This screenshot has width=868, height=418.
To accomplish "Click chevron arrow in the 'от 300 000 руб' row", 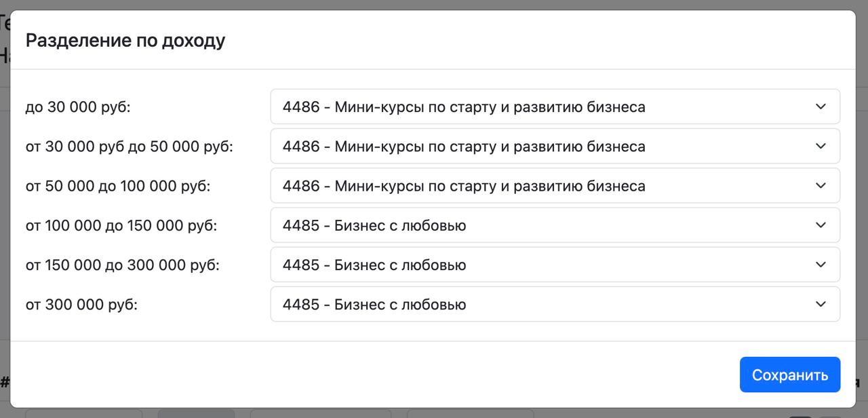I will tap(821, 304).
